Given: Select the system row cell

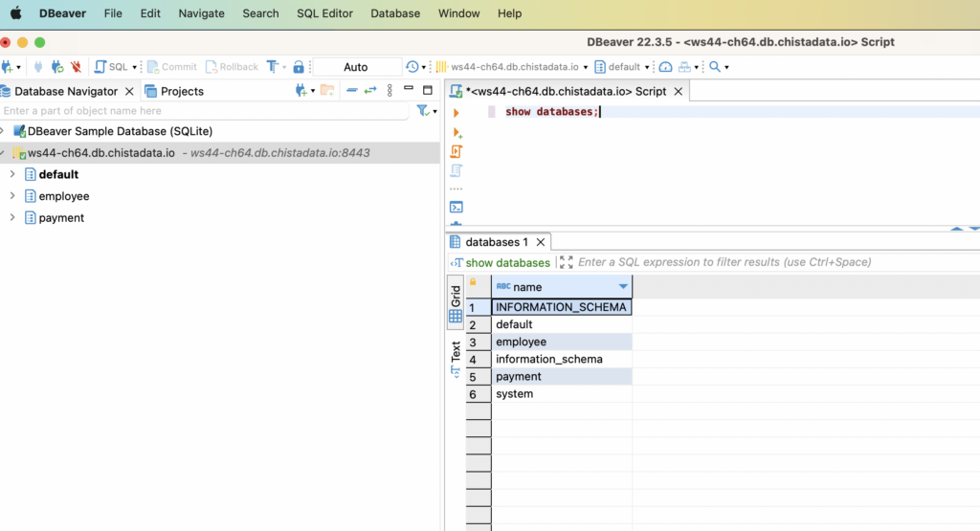Looking at the screenshot, I should click(561, 394).
